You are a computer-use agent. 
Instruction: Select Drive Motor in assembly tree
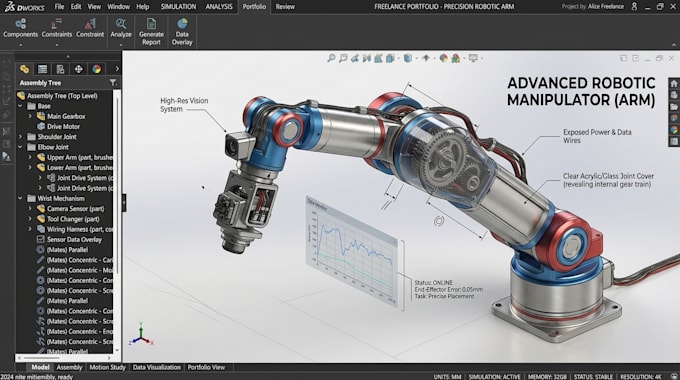[59, 126]
